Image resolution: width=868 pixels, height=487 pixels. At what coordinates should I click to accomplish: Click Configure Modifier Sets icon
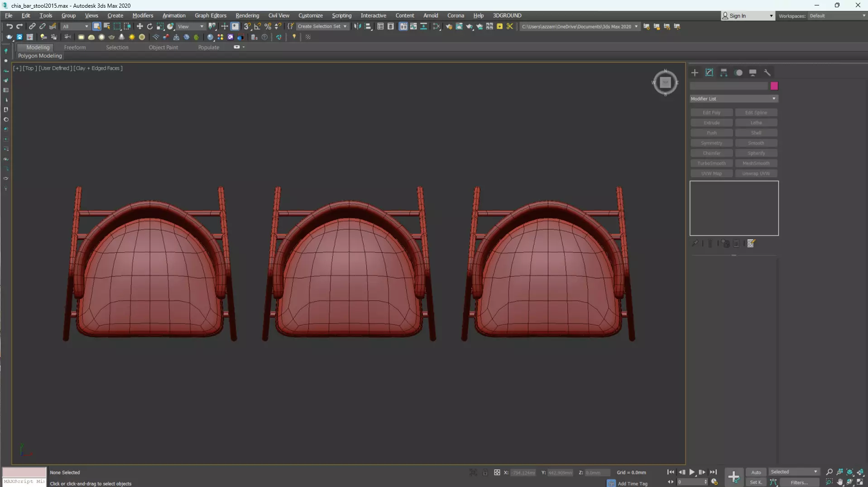coord(751,244)
